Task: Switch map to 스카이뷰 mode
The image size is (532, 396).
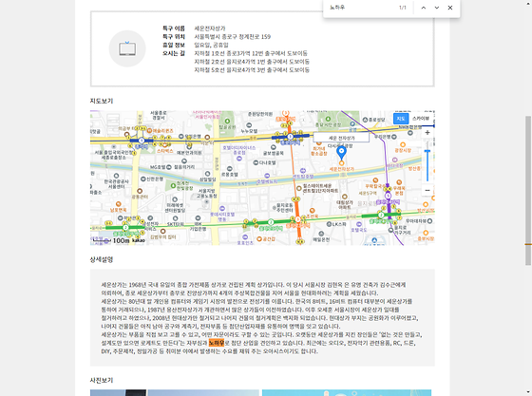Action: point(421,119)
